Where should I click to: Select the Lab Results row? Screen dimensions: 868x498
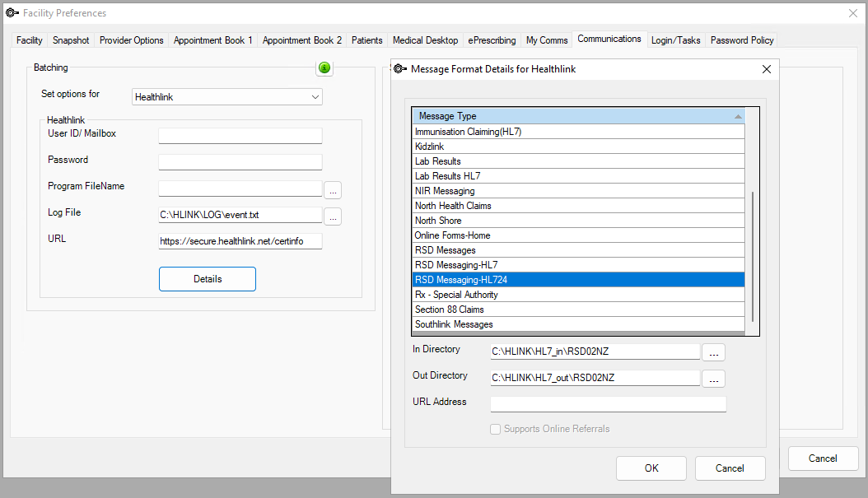(578, 161)
